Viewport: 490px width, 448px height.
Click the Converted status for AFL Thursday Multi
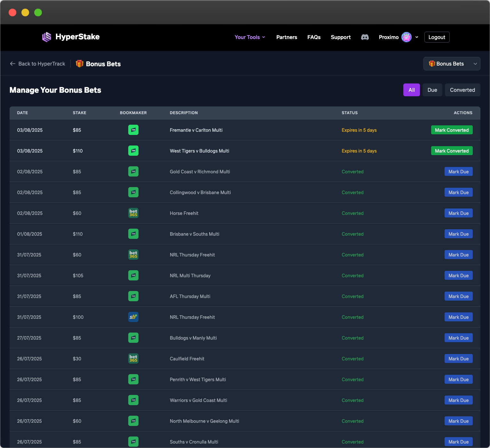pyautogui.click(x=352, y=296)
